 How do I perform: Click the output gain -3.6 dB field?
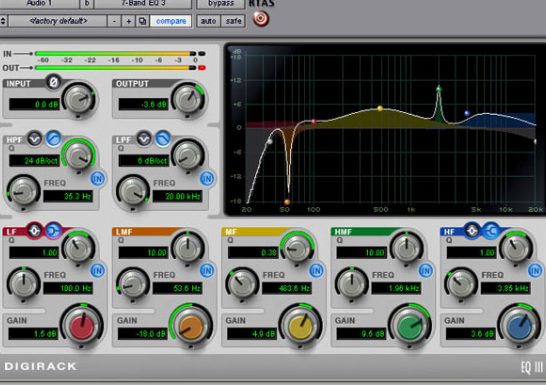143,104
